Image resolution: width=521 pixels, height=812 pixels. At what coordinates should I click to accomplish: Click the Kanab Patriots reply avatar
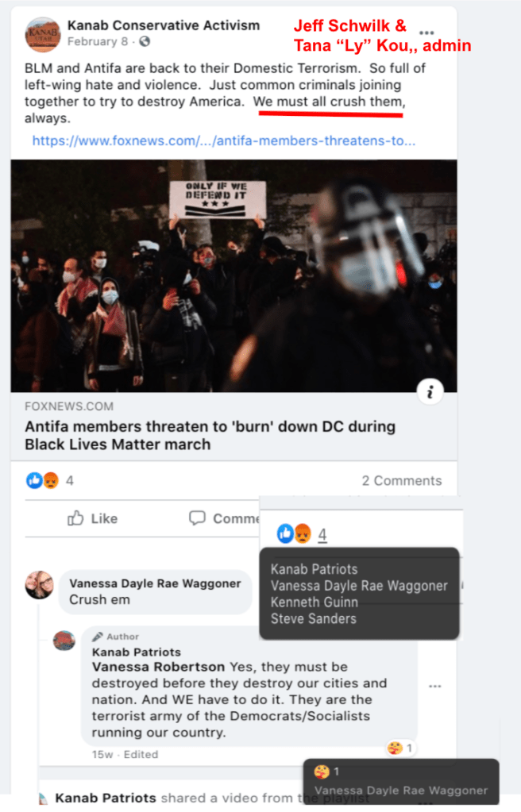click(64, 641)
